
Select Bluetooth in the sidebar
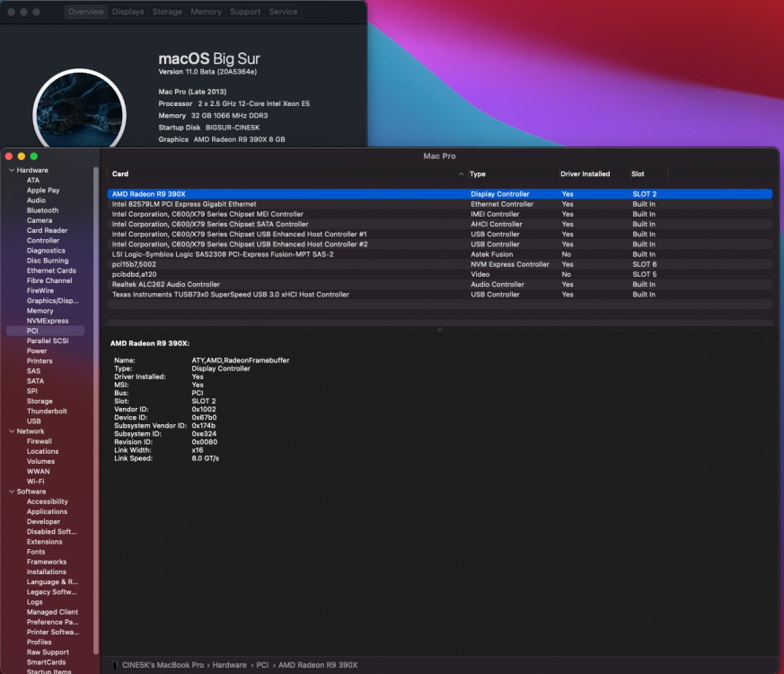42,210
